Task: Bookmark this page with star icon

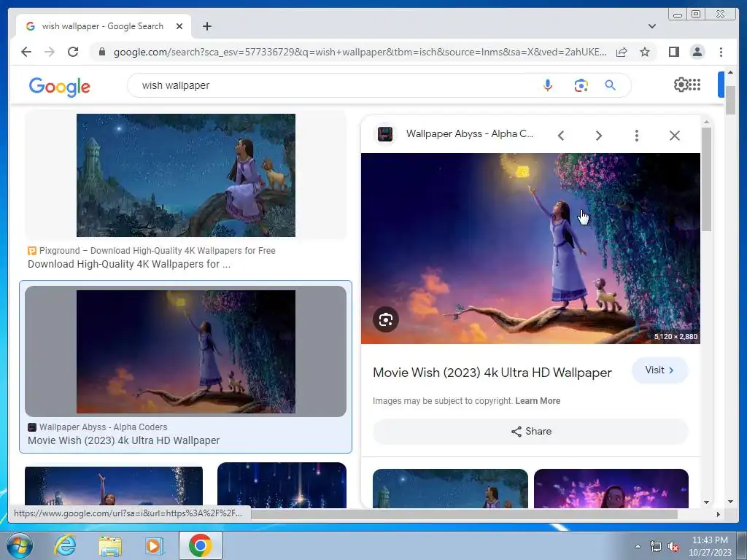Action: point(645,52)
